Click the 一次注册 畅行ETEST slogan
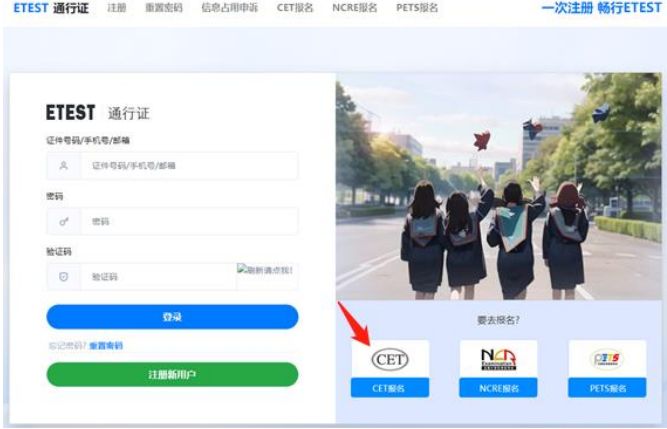667x429 pixels. [x=601, y=8]
